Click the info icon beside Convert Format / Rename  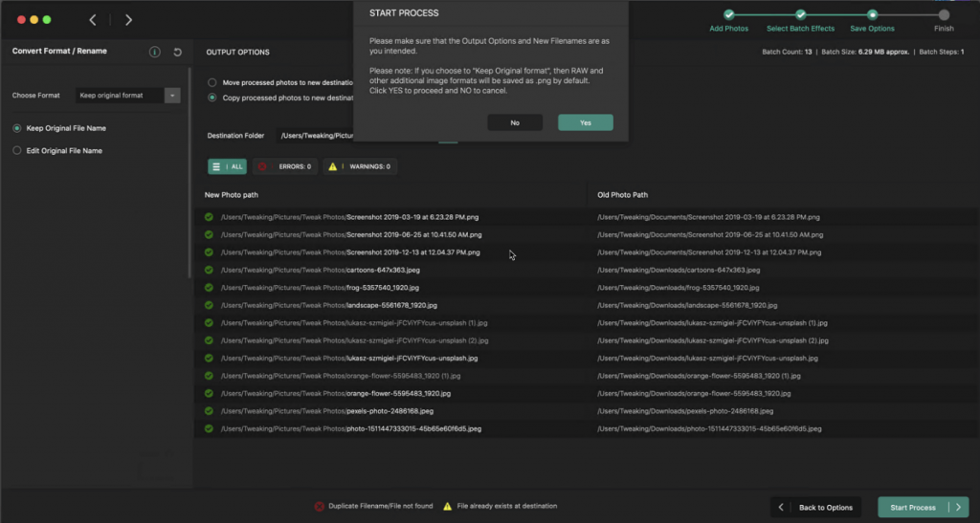[x=155, y=52]
